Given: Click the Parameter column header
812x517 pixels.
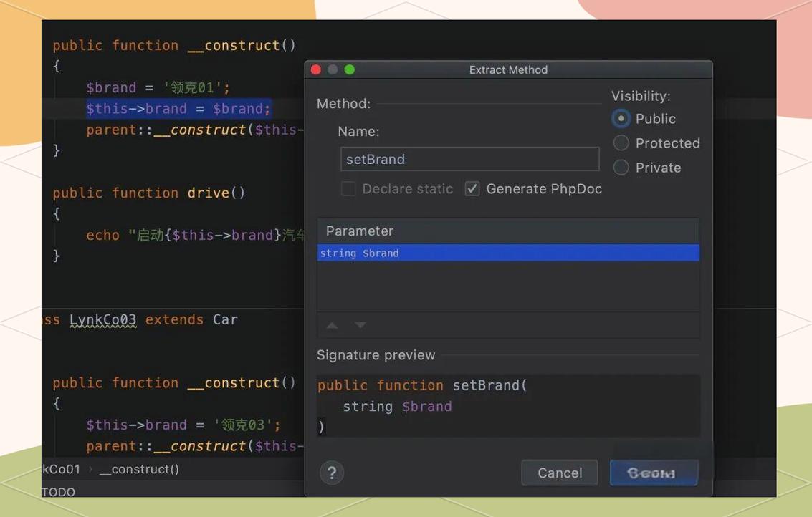Looking at the screenshot, I should point(508,231).
